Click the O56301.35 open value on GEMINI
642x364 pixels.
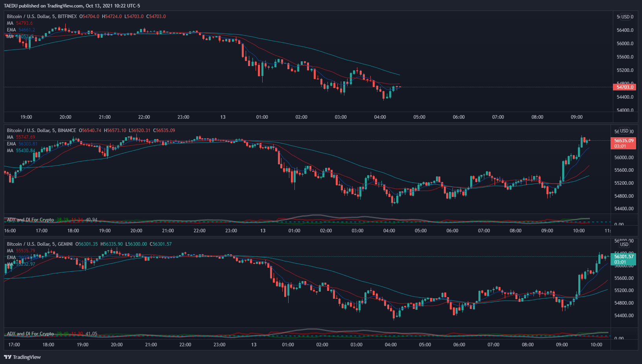86,244
